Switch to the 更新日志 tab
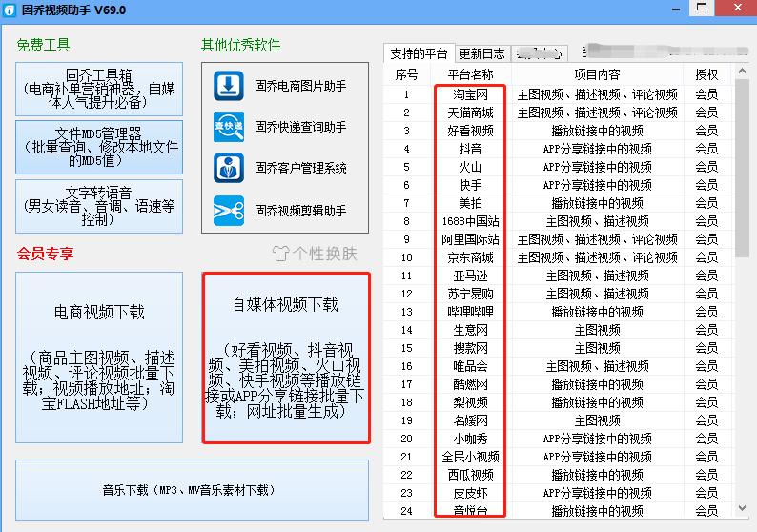Image resolution: width=757 pixels, height=532 pixels. [481, 53]
